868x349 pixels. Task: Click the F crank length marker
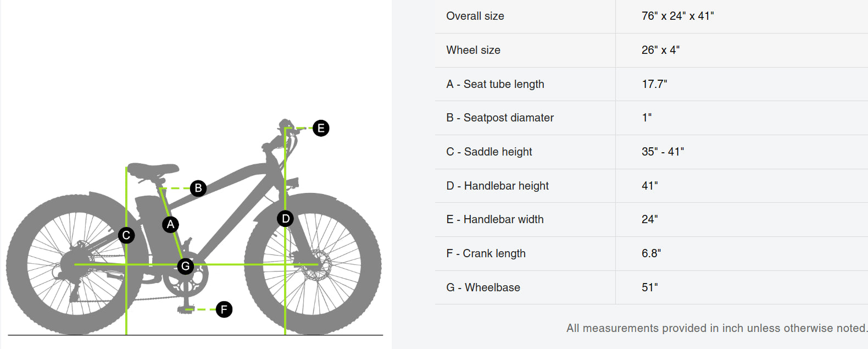click(x=224, y=309)
